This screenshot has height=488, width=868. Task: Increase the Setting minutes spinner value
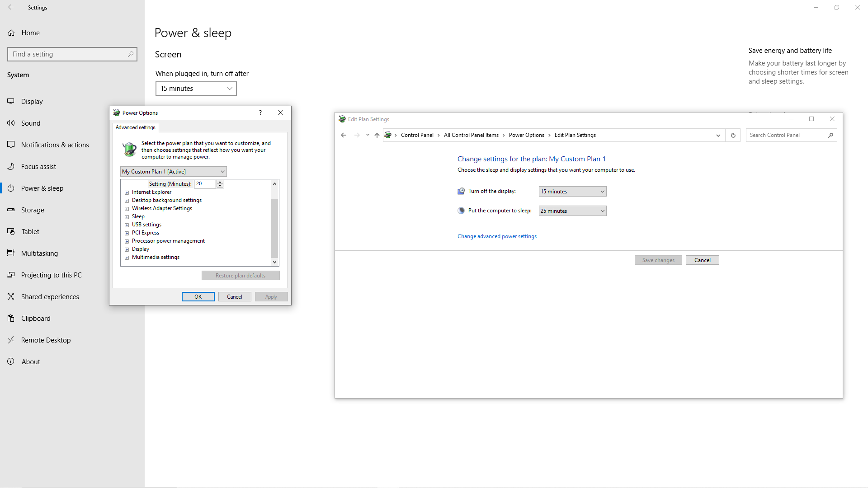220,182
